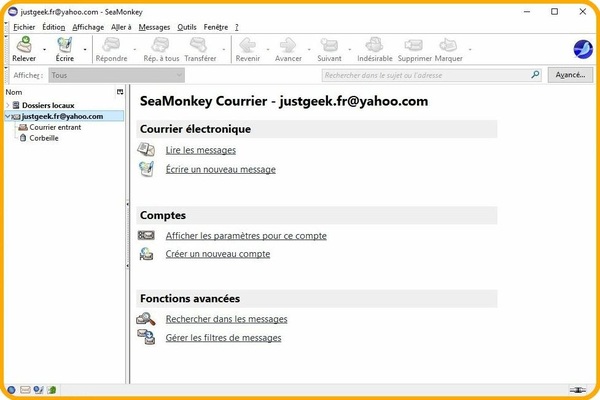Open the Transférer dropdown arrow
The height and width of the screenshot is (400, 600).
coord(224,49)
